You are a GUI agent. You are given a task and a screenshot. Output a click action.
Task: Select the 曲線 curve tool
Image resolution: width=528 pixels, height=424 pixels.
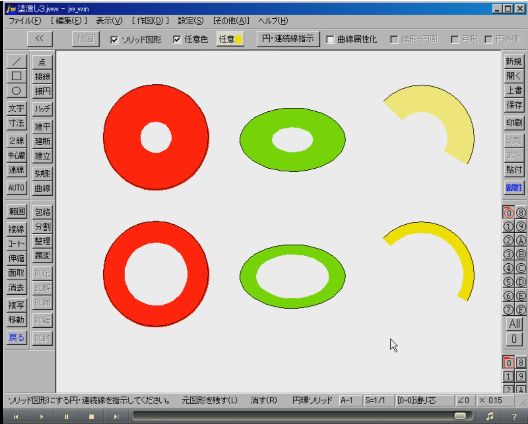42,188
